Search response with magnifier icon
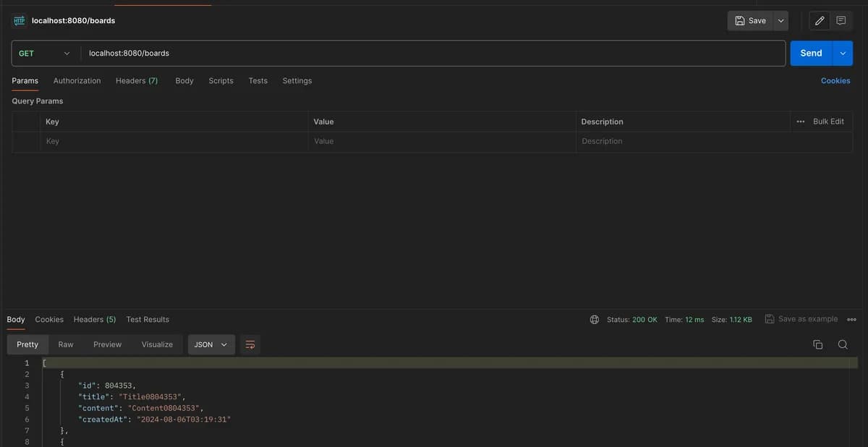The width and height of the screenshot is (868, 447). 843,344
